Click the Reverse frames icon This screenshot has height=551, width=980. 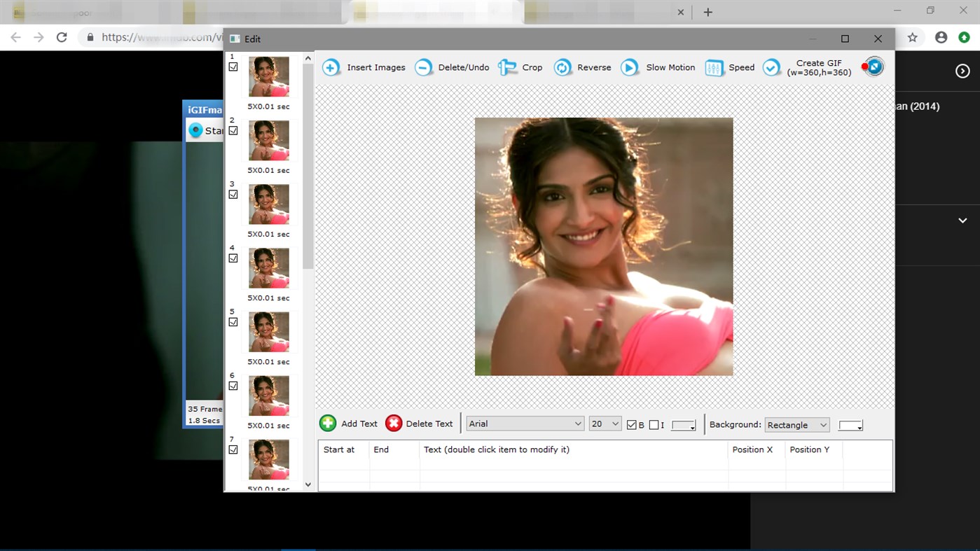coord(563,67)
